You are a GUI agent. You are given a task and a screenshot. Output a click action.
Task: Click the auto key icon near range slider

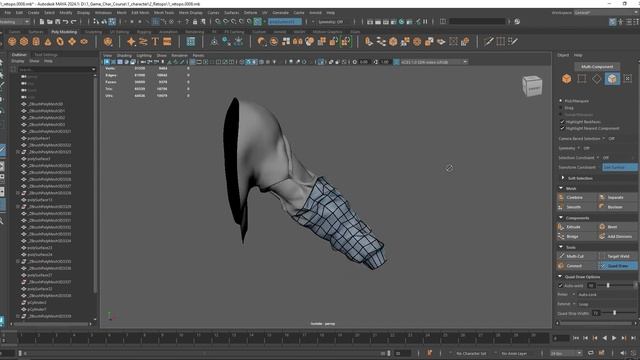pos(429,353)
